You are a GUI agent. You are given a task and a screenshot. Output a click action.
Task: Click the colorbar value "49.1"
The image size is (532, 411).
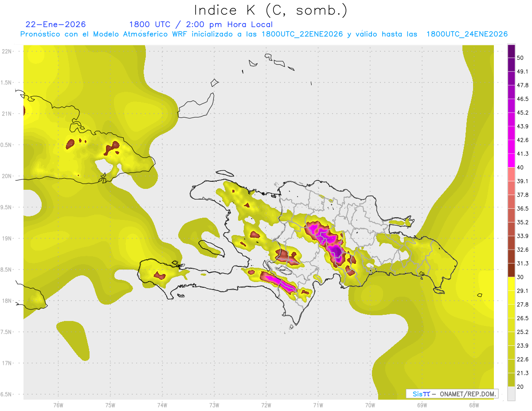(523, 71)
